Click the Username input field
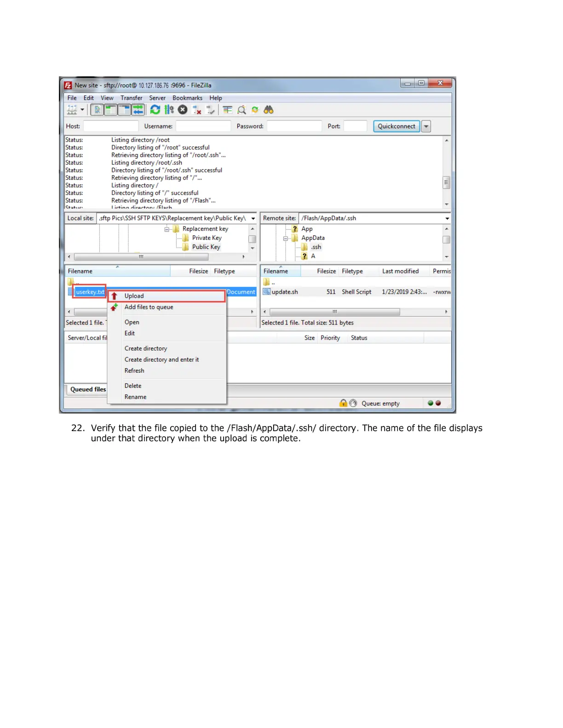Screen dimensions: 563x728 pos(203,126)
